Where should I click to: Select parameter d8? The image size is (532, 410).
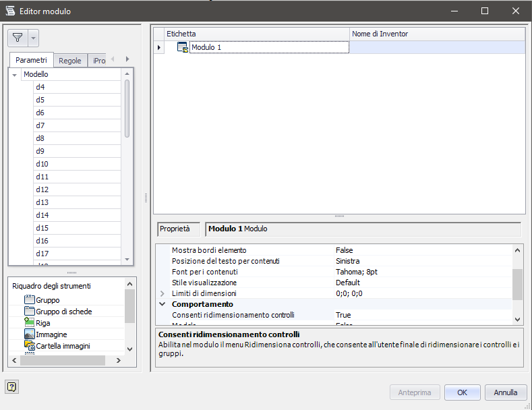(77, 138)
